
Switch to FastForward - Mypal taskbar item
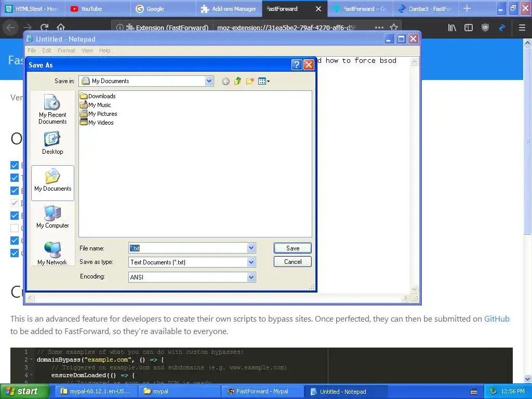pyautogui.click(x=262, y=391)
